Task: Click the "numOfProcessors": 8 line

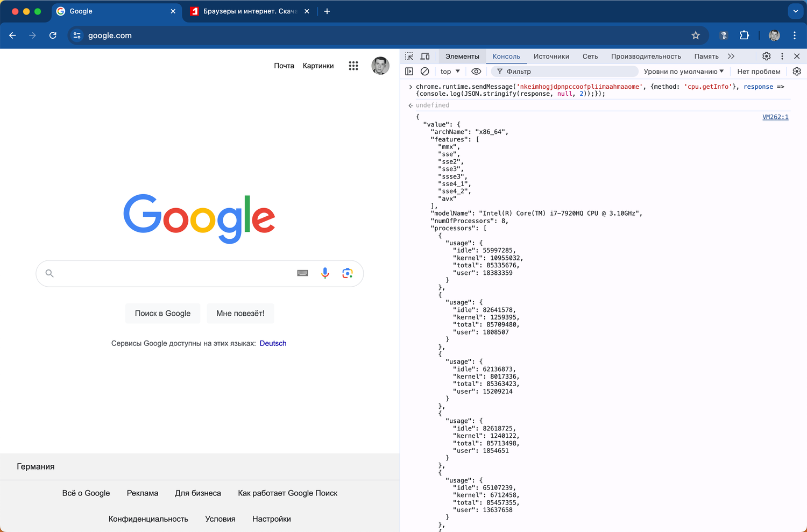Action: 469,221
